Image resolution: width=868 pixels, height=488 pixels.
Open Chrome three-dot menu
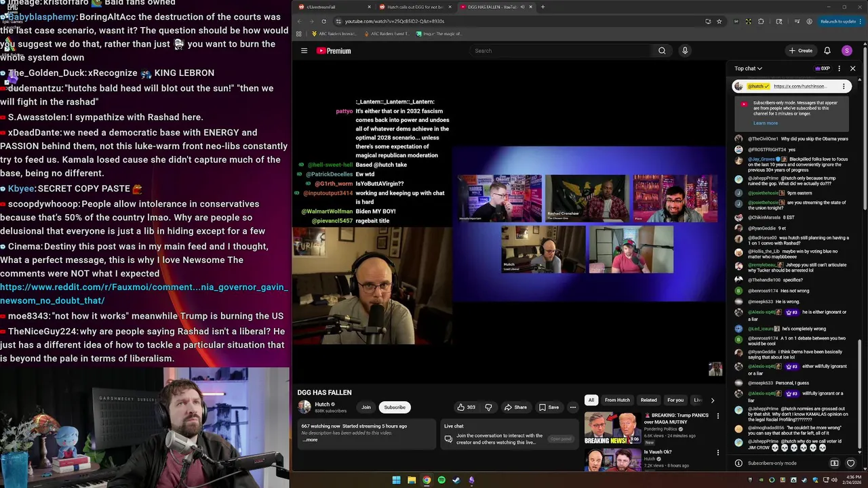point(862,21)
